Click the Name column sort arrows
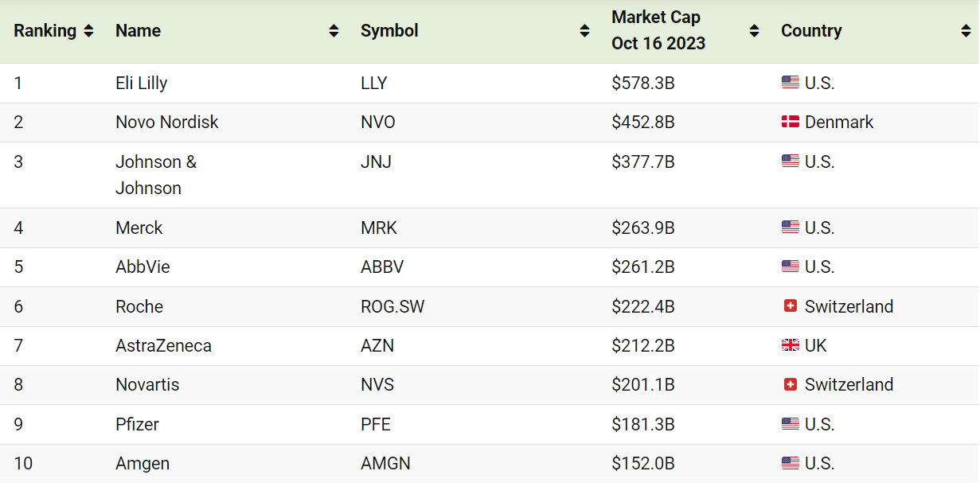 334,31
